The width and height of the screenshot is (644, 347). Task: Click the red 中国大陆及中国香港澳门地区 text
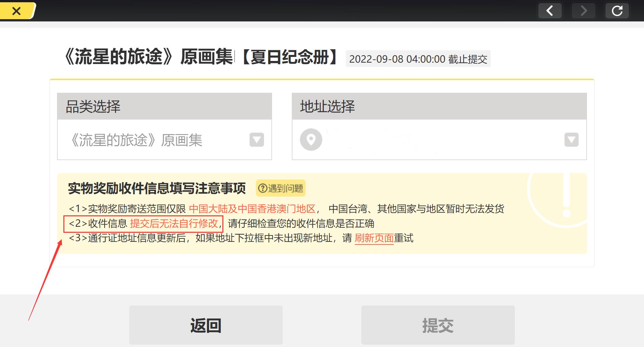(252, 209)
